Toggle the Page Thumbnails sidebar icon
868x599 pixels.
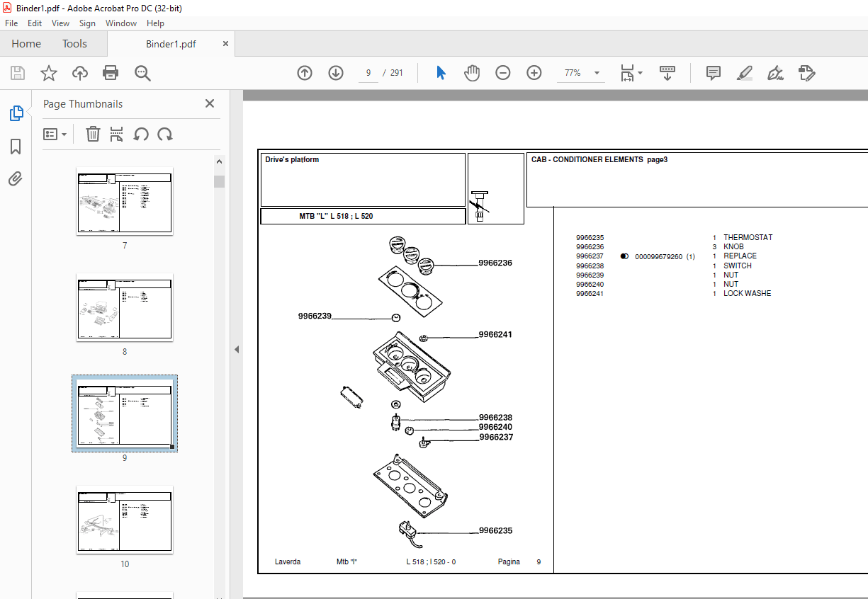(16, 113)
